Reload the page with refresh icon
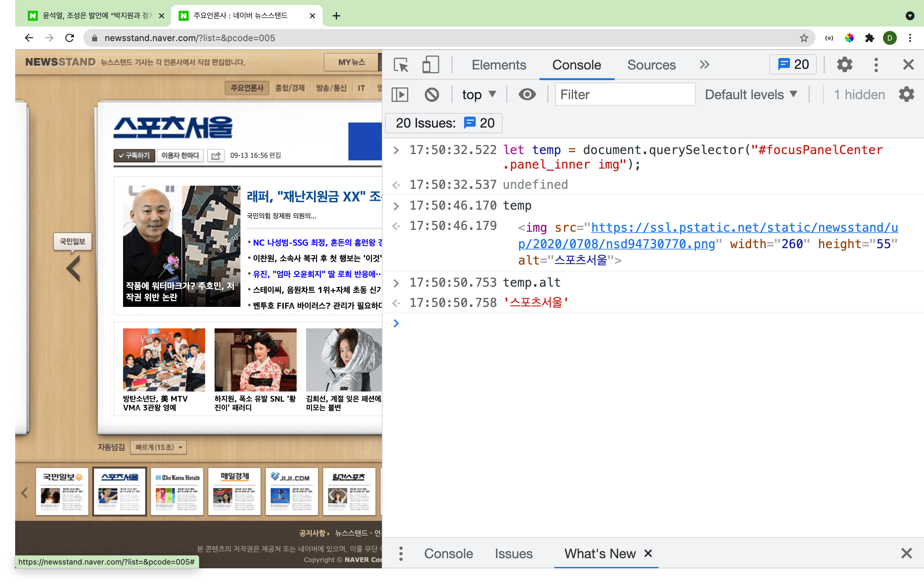This screenshot has width=924, height=586. (x=69, y=38)
